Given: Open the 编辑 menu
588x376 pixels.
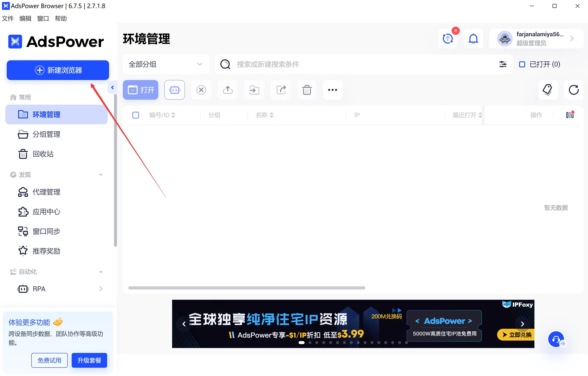Looking at the screenshot, I should click(x=25, y=18).
